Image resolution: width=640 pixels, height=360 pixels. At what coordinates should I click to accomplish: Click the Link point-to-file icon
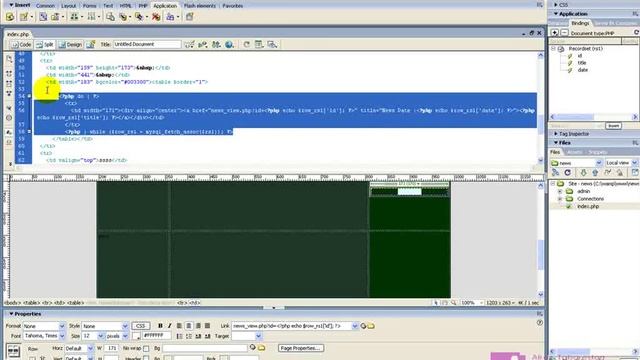(363, 326)
